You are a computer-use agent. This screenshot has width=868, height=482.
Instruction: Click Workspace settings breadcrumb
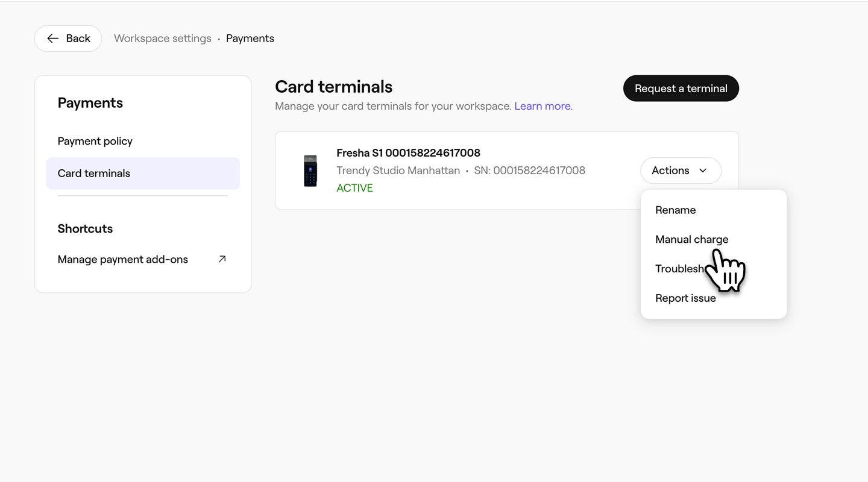162,39
